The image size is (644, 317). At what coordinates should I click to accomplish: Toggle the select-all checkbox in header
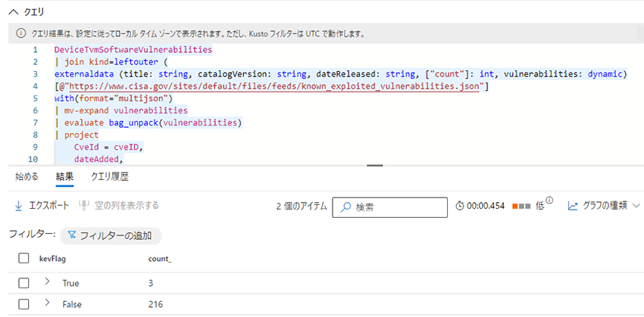[23, 260]
